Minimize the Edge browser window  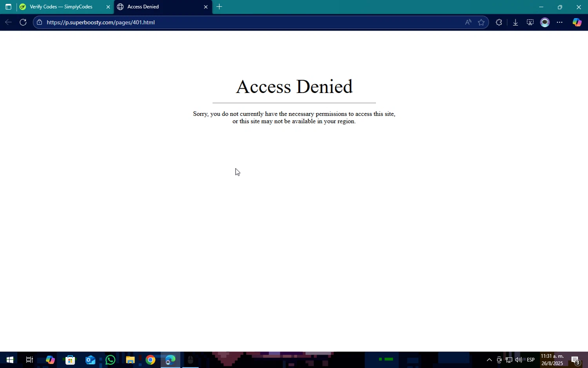coord(541,7)
